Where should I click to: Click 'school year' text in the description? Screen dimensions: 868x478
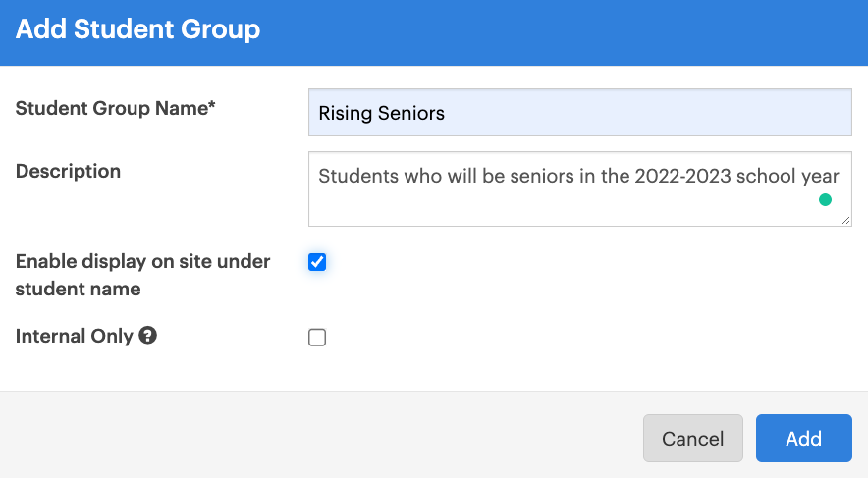tap(787, 176)
